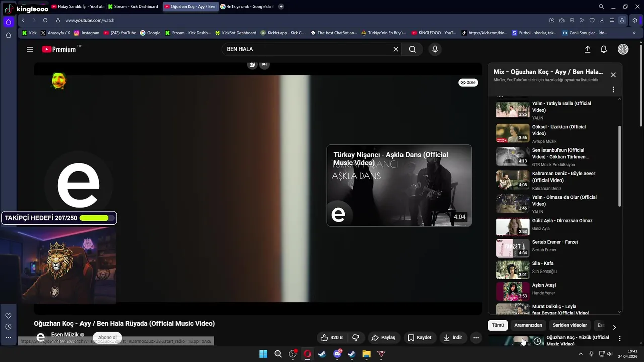Open YouTube account avatar menu
644x362 pixels.
click(623, 49)
